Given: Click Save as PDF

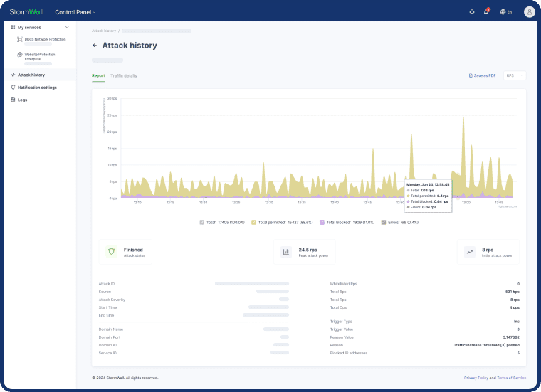Looking at the screenshot, I should [x=483, y=75].
